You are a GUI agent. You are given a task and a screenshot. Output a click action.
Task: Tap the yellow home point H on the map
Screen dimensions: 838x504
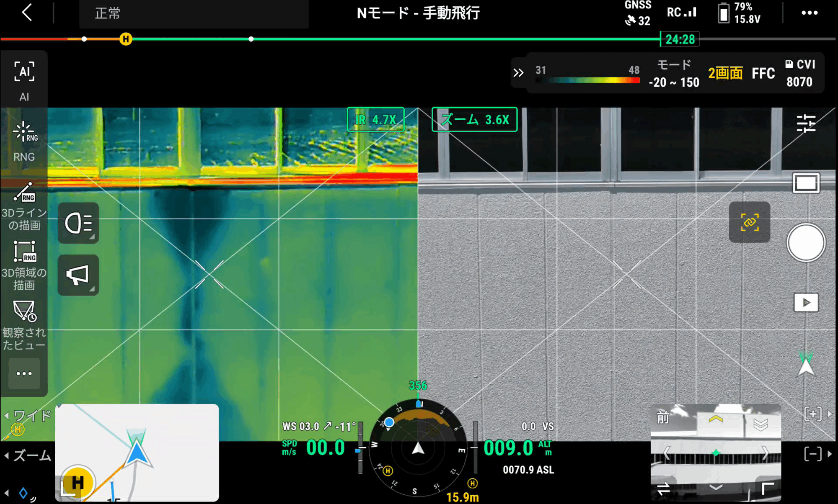78,482
